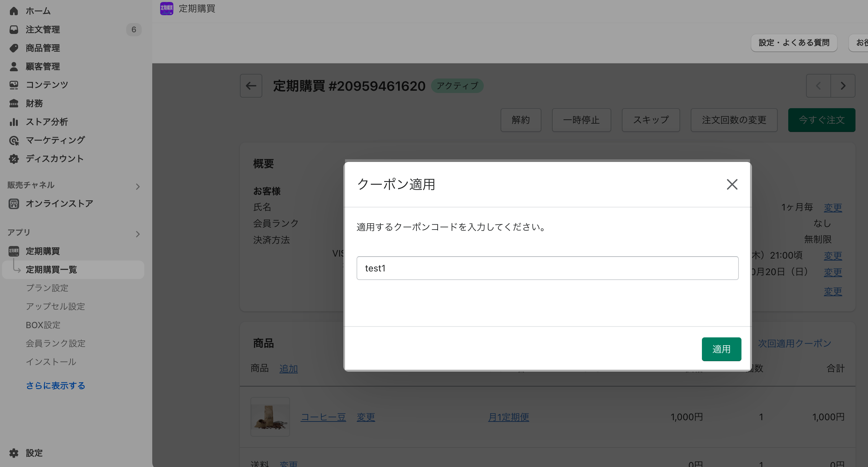Expand the 販売チャネル section chevron
Viewport: 868px width, 467px height.
[x=137, y=186]
